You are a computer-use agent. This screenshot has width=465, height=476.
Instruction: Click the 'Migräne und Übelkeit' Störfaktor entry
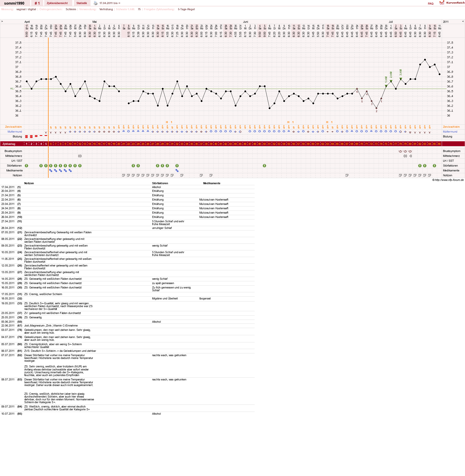pyautogui.click(x=165, y=298)
